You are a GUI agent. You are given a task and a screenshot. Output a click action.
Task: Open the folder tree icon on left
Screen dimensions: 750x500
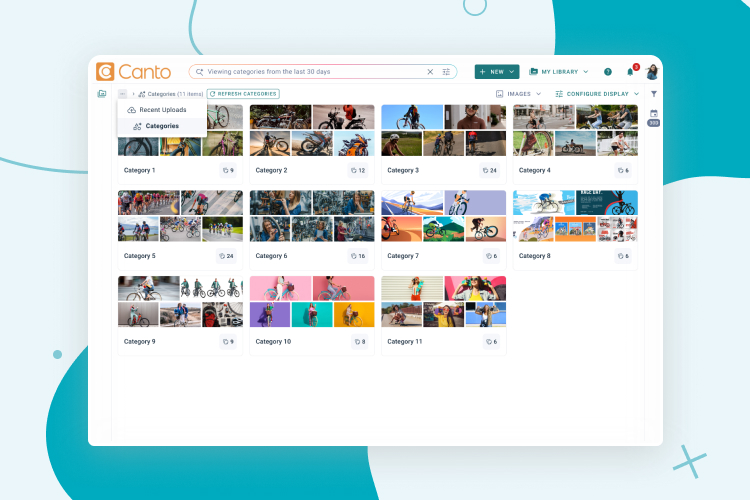(x=102, y=94)
